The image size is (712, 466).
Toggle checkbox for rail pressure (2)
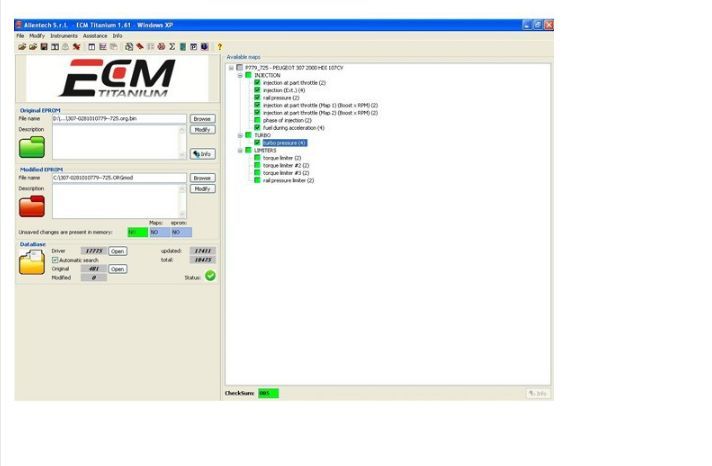(257, 98)
